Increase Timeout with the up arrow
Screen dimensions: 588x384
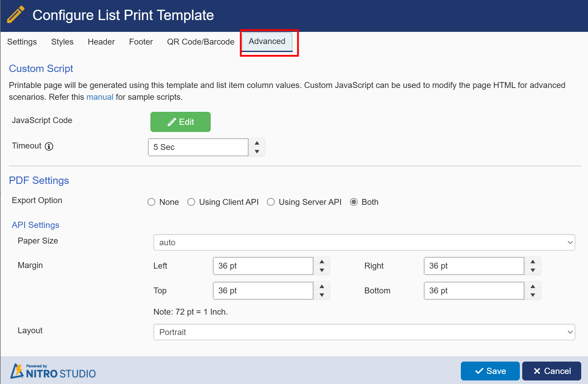tap(257, 143)
